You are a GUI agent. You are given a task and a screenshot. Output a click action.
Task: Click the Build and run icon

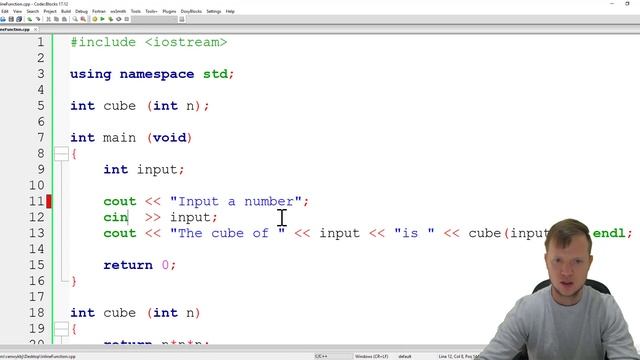point(111,19)
